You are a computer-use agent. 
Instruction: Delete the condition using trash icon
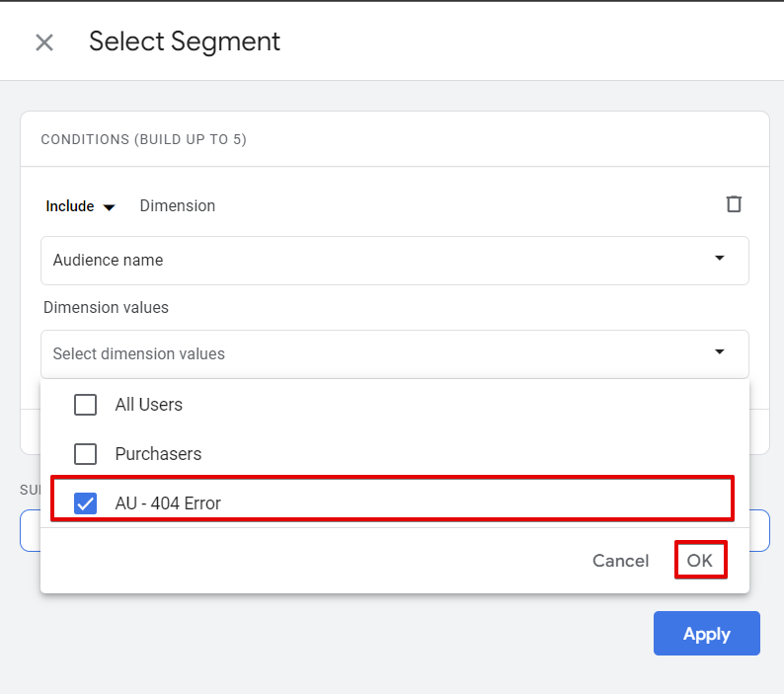[734, 204]
